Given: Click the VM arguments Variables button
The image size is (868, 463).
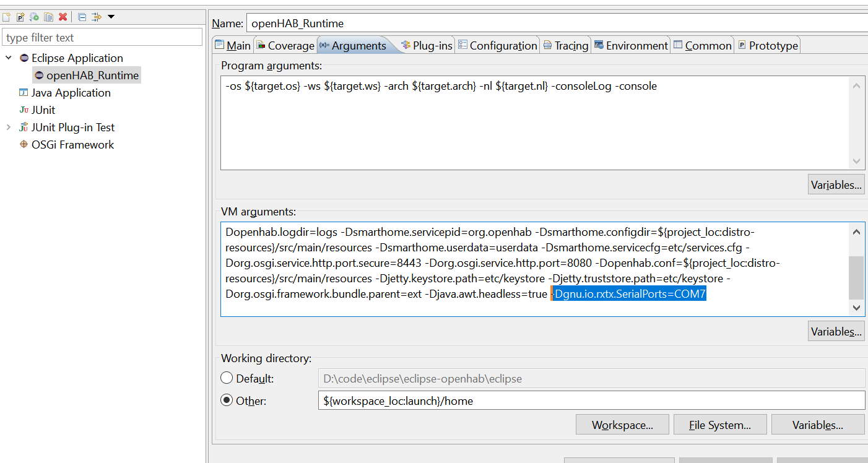Looking at the screenshot, I should coord(836,332).
